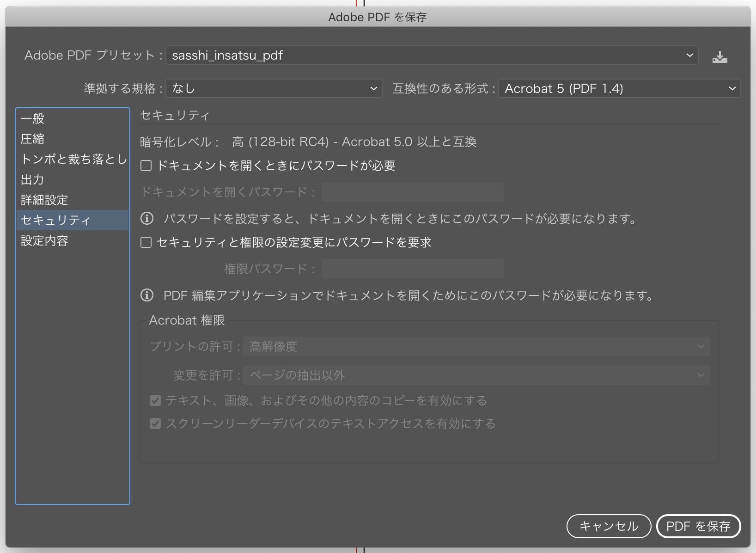Click info icon beside PDF編集アプリケーション note
Viewport: 756px width, 553px height.
[147, 295]
